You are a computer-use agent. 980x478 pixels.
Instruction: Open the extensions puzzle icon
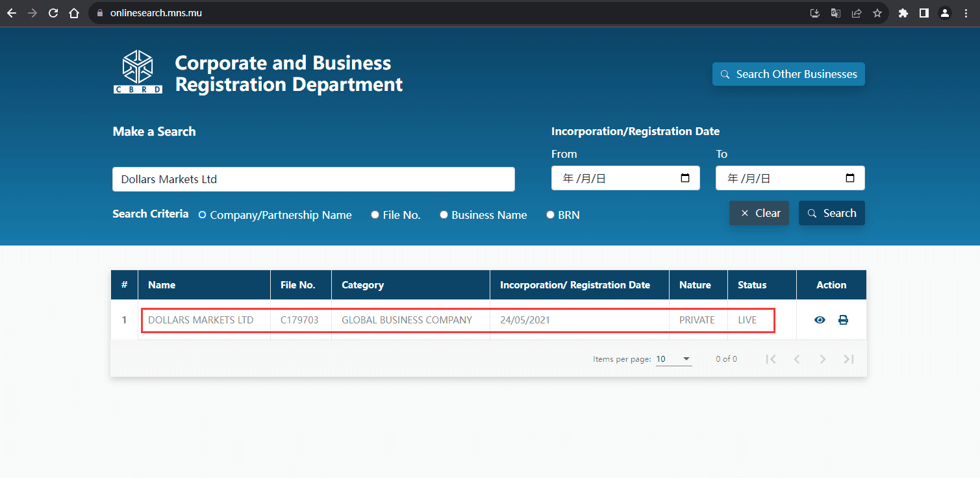coord(903,13)
